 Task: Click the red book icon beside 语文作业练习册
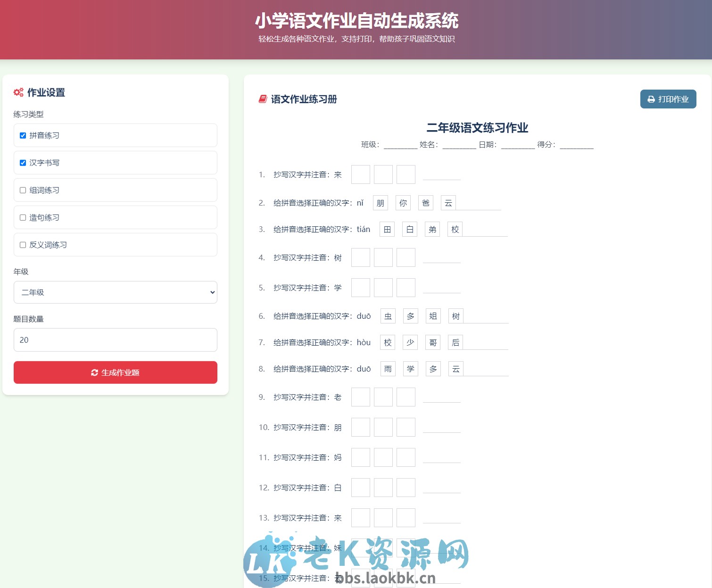click(263, 99)
